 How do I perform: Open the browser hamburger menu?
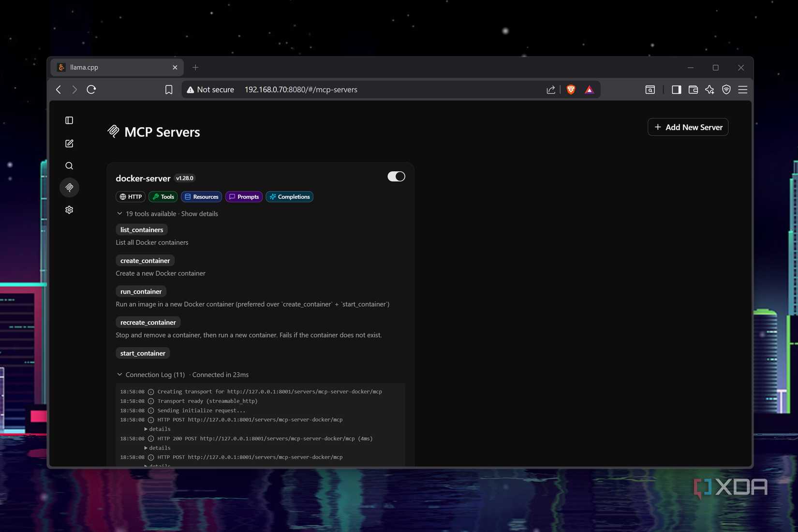(743, 89)
